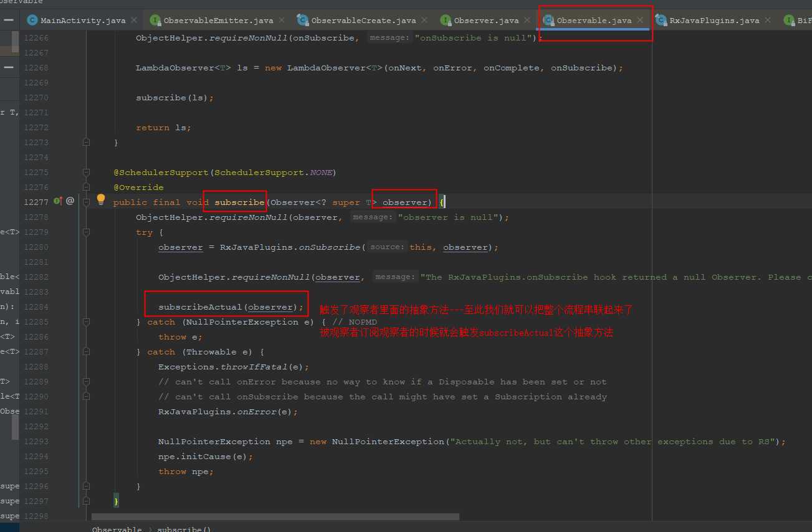812x532 pixels.
Task: Fold the method end marker at line 12273
Action: pos(87,143)
